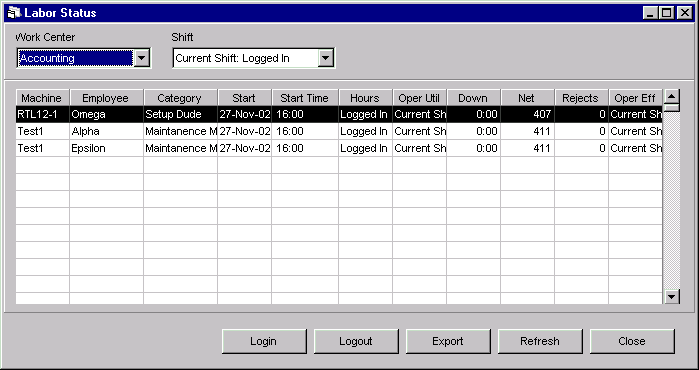
Task: Click the Rejects column header
Action: [581, 98]
